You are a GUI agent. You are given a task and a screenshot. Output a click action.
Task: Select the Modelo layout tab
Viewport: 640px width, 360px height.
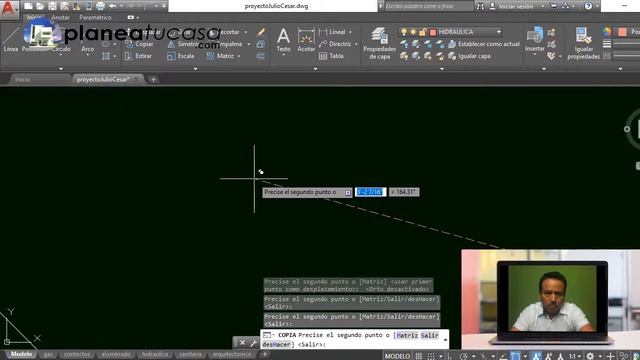[x=21, y=354]
